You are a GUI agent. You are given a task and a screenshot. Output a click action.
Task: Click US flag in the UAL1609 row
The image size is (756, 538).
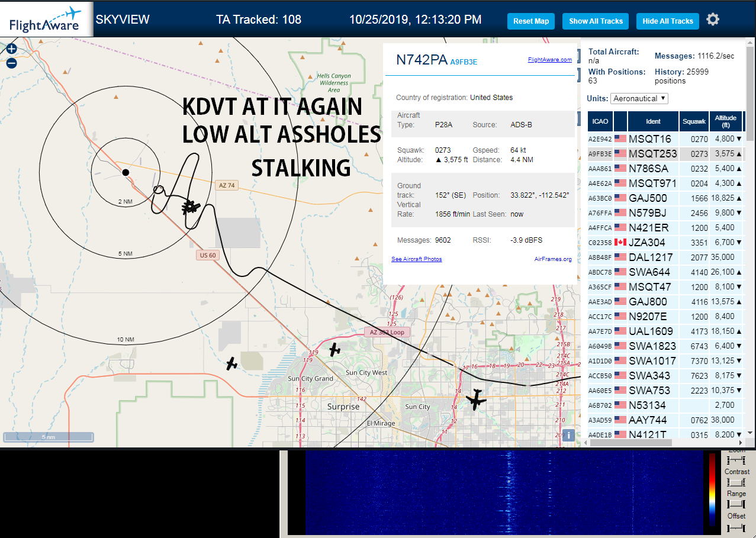tap(620, 331)
